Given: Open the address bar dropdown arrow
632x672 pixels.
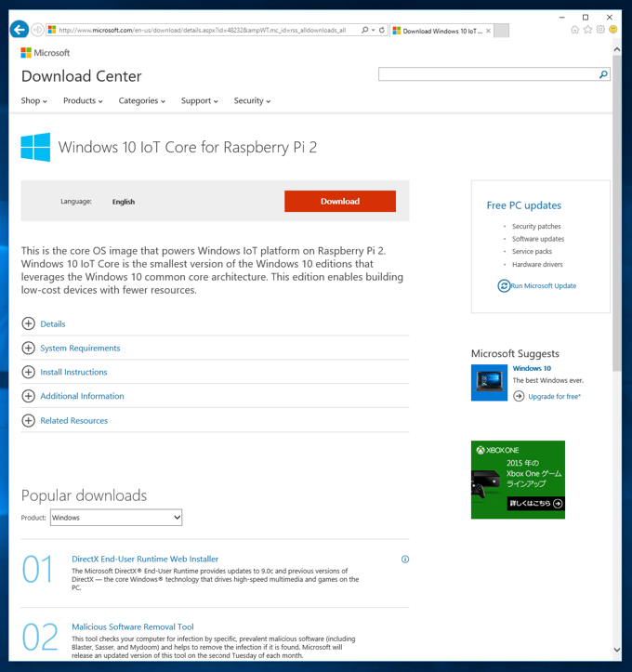Looking at the screenshot, I should pos(374,30).
